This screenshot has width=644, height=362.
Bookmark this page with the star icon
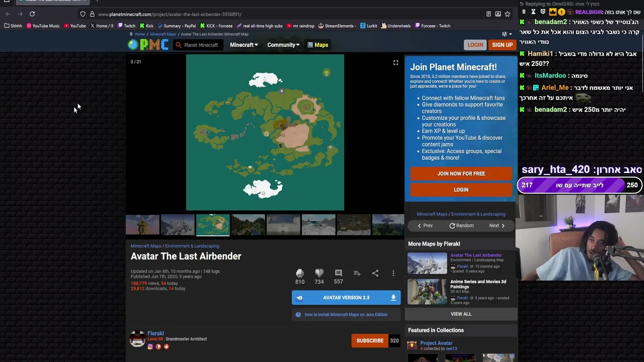(x=507, y=14)
